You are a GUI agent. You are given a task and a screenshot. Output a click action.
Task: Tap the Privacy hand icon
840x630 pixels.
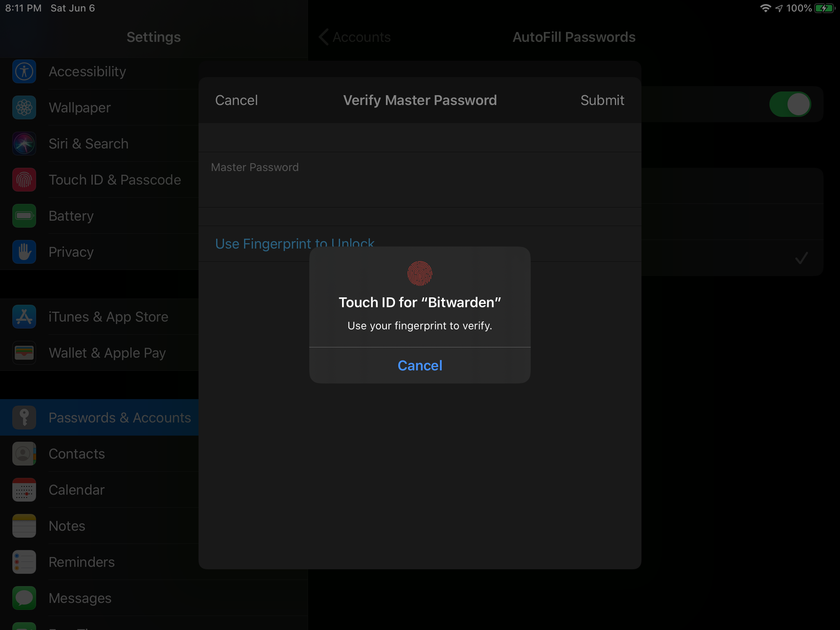(24, 252)
